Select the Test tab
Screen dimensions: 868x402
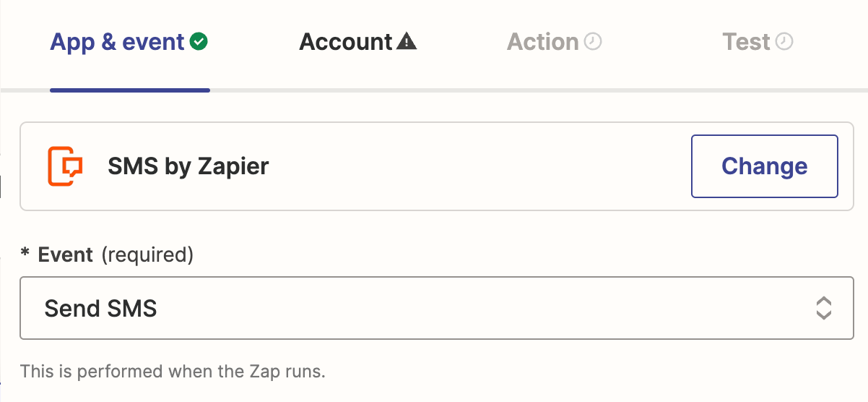[x=747, y=42]
